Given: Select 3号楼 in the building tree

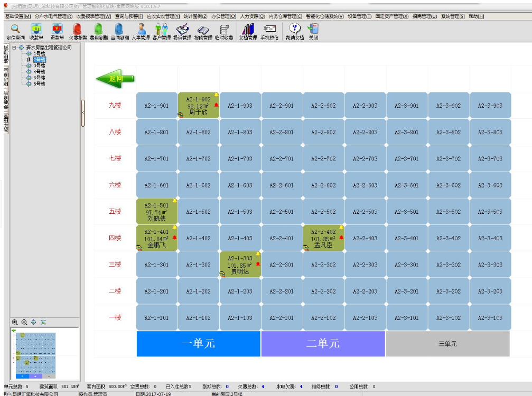Looking at the screenshot, I should [39, 65].
